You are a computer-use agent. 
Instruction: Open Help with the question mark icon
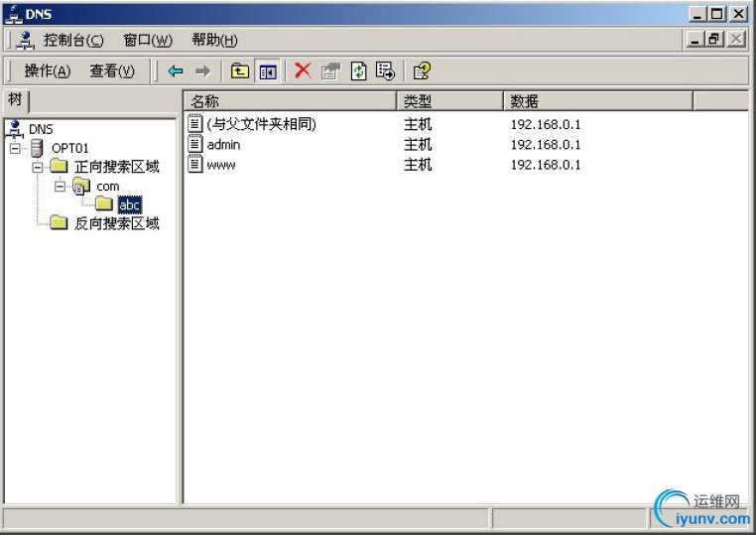(x=422, y=70)
